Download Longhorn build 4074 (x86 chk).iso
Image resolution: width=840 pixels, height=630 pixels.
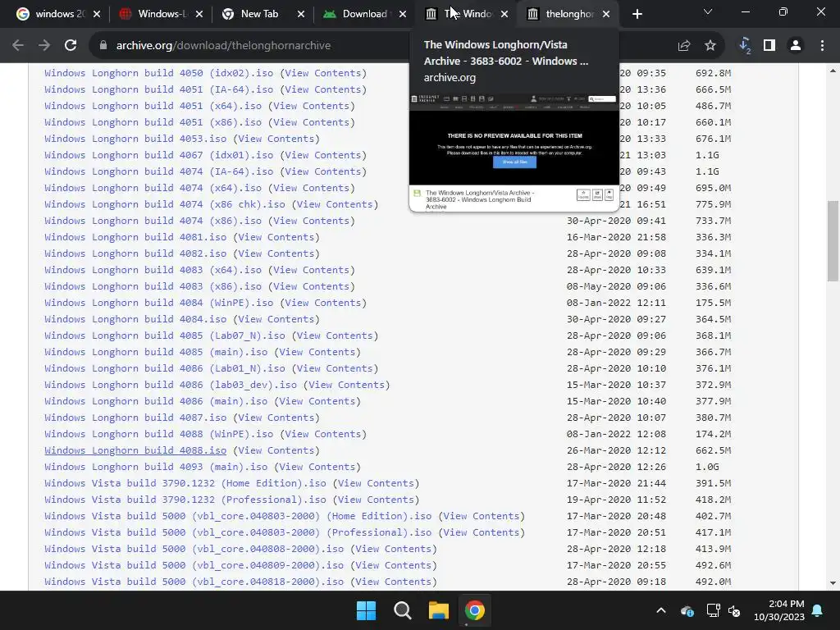pyautogui.click(x=165, y=204)
